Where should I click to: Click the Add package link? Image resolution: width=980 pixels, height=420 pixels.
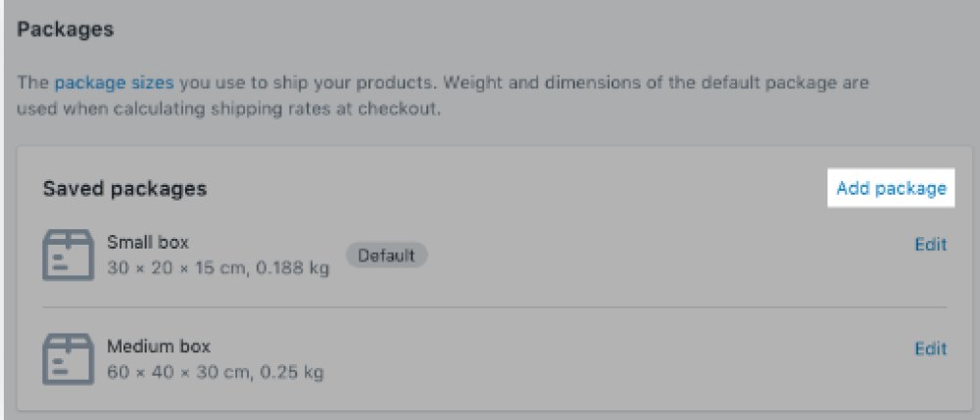(891, 189)
